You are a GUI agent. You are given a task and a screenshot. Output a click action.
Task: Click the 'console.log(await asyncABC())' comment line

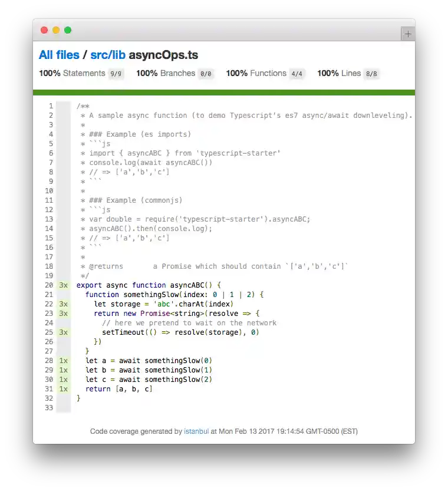(x=147, y=163)
